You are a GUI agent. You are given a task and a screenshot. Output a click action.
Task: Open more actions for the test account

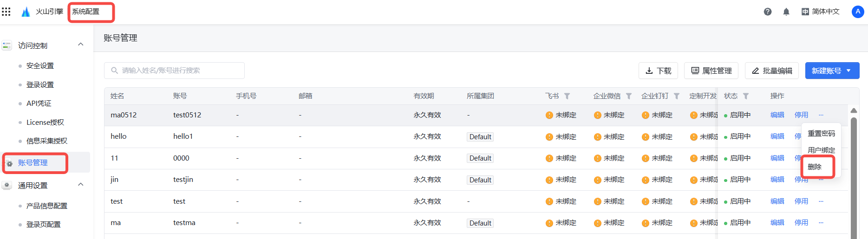click(x=821, y=201)
